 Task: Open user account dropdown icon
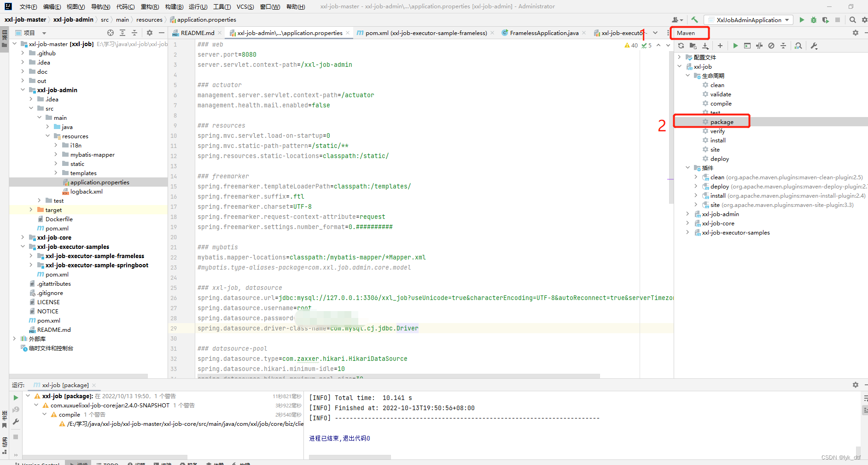677,20
